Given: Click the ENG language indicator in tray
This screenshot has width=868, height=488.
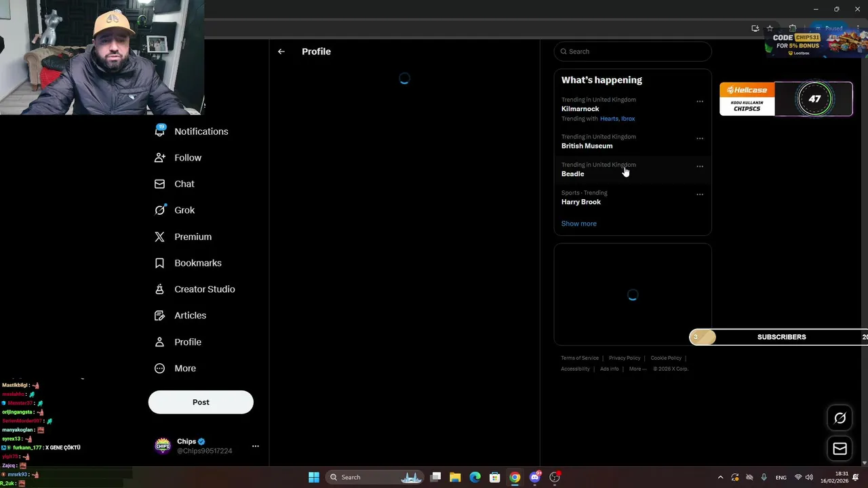Looking at the screenshot, I should click(x=781, y=477).
